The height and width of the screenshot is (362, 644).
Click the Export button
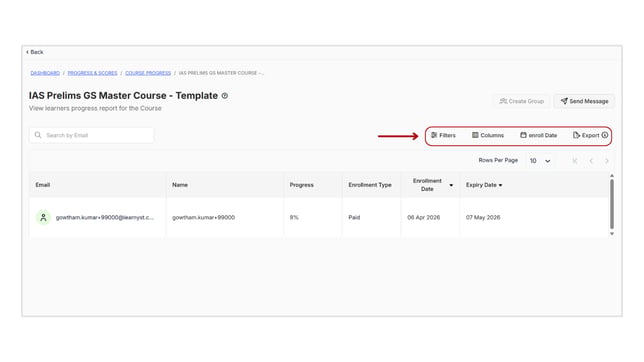pos(586,135)
